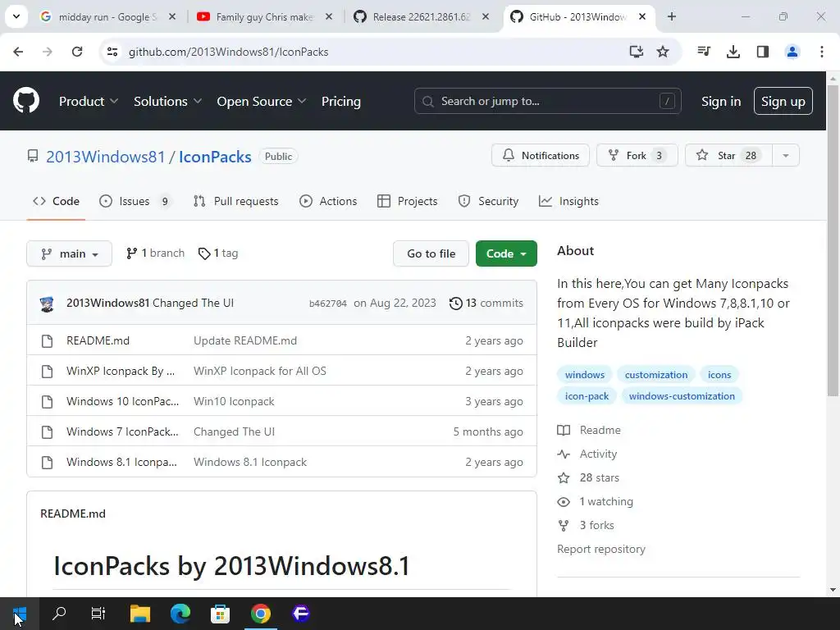This screenshot has height=630, width=840.
Task: Open the Chrome downloads icon
Action: pyautogui.click(x=733, y=52)
